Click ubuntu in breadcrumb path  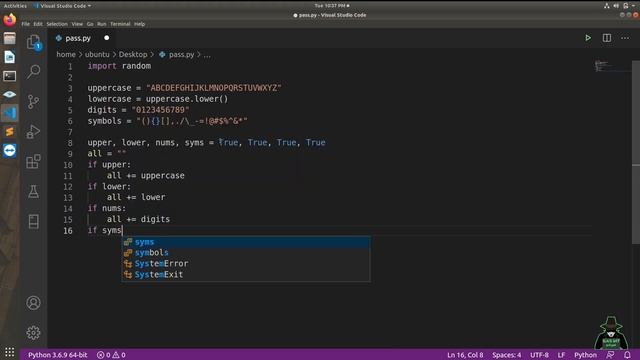click(x=97, y=54)
